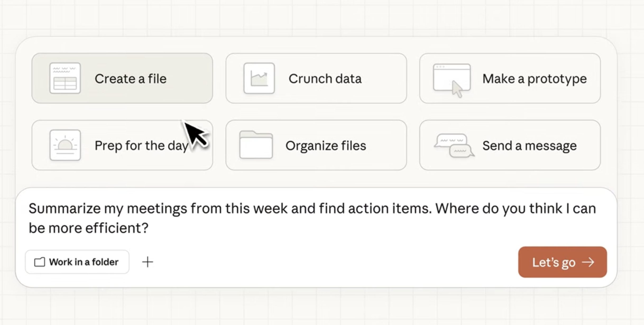This screenshot has height=325, width=644.
Task: Choose the "Crunch data" label
Action: [x=325, y=79]
